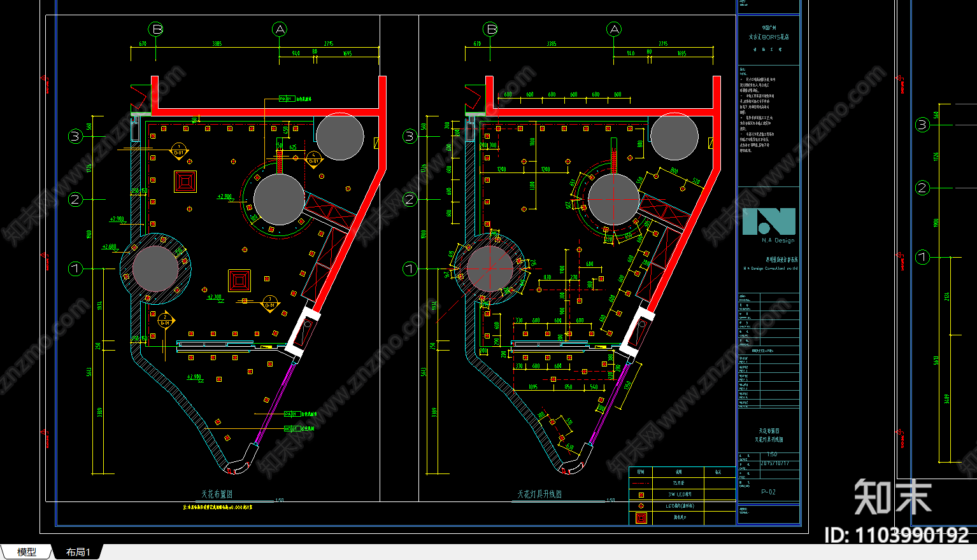
Task: Select D-01 section callout numbered 4
Action: coord(313,159)
